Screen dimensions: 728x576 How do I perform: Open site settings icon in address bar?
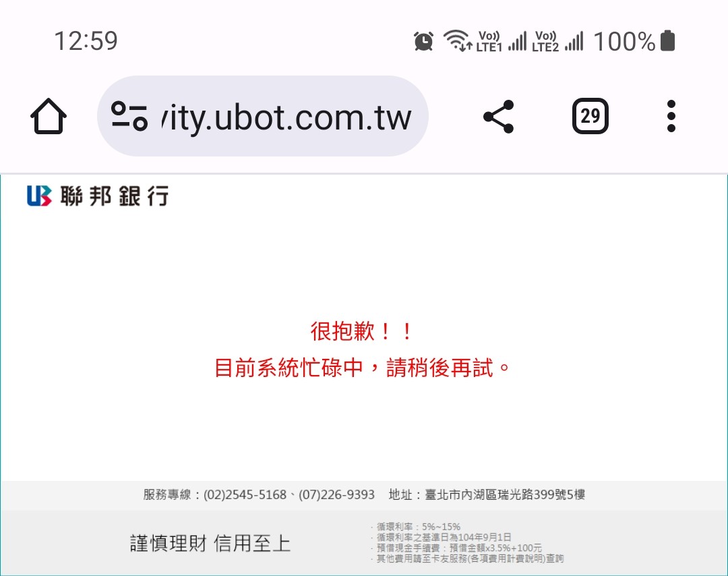click(x=129, y=115)
